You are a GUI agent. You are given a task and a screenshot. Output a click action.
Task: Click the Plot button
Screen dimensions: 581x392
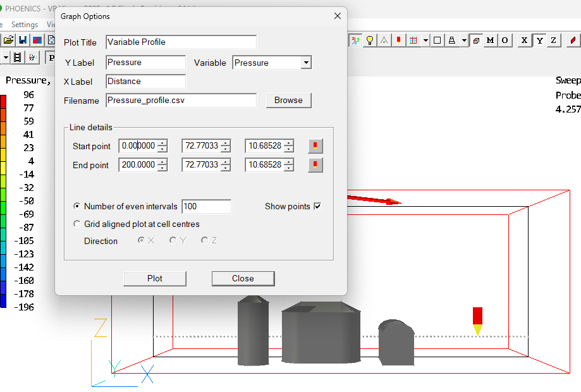(x=154, y=278)
